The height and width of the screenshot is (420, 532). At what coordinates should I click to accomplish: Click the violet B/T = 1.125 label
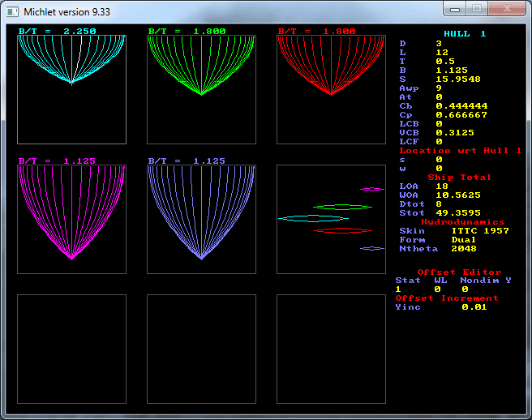point(187,161)
